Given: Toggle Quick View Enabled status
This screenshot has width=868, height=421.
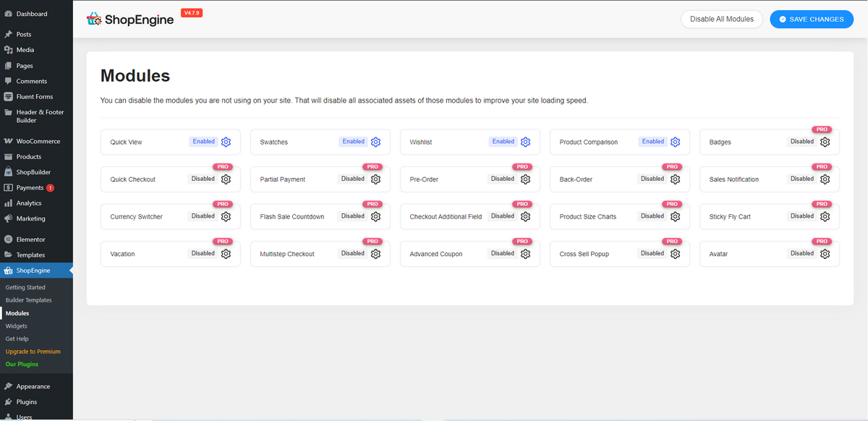Looking at the screenshot, I should tap(203, 142).
